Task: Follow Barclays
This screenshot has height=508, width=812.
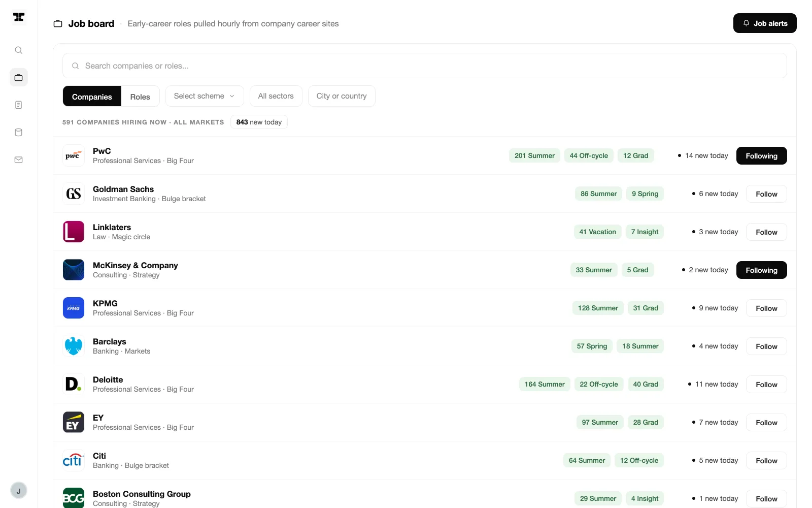Action: click(766, 346)
